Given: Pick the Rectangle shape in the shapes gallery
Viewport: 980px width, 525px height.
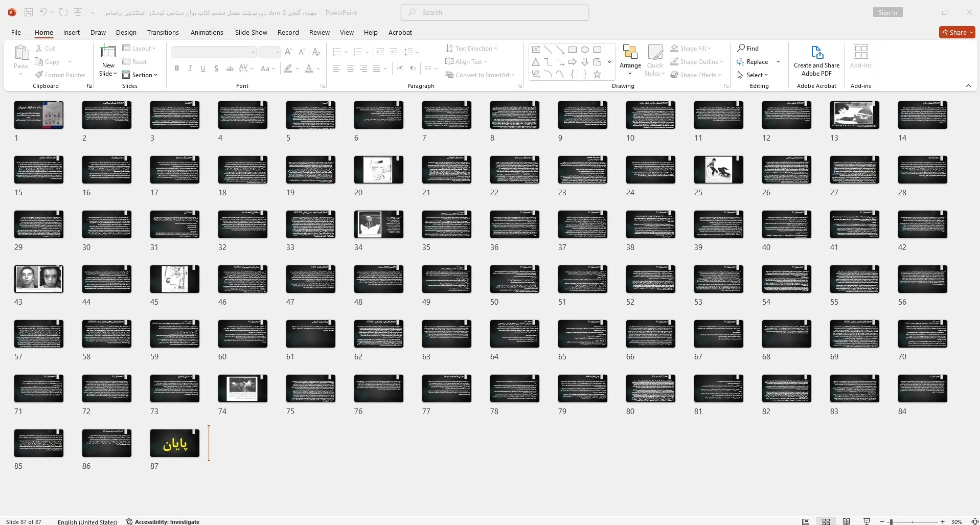Looking at the screenshot, I should tap(573, 50).
